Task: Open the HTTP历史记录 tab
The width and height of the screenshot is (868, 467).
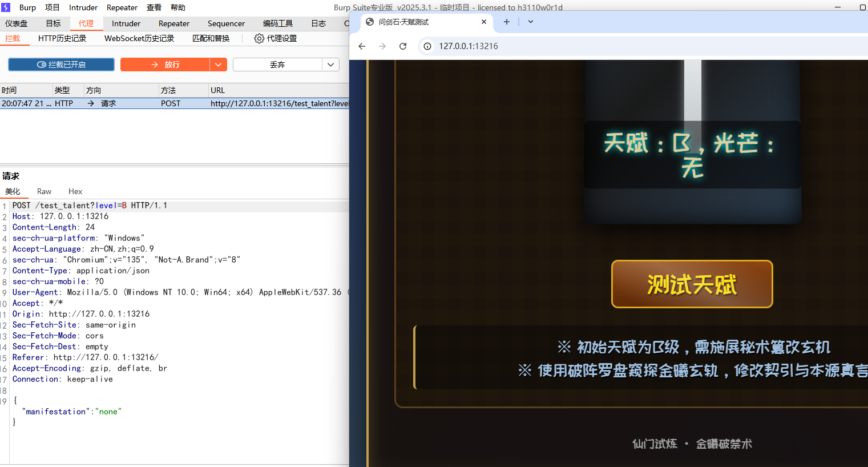Action: pos(62,38)
